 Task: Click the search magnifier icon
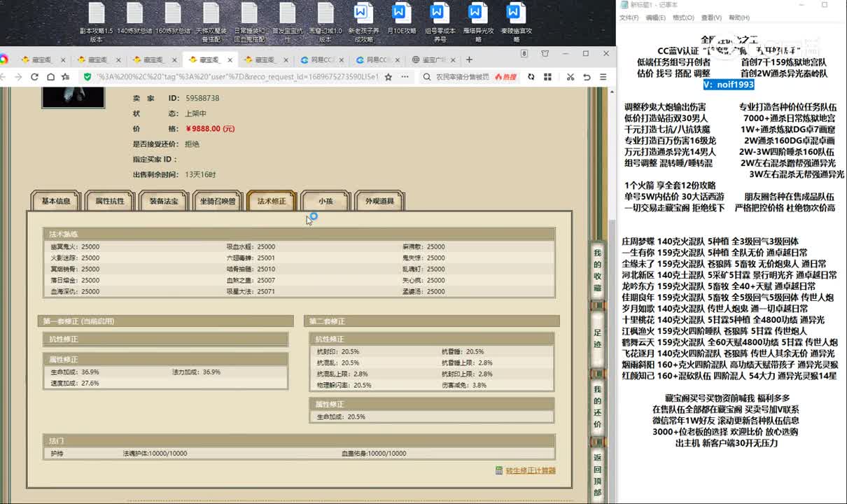coord(427,77)
